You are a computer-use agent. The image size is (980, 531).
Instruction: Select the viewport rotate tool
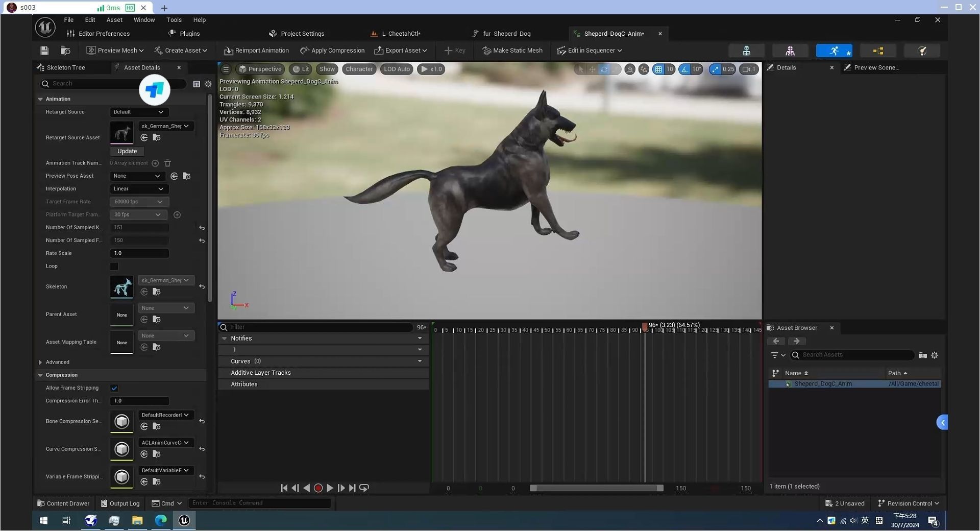604,69
